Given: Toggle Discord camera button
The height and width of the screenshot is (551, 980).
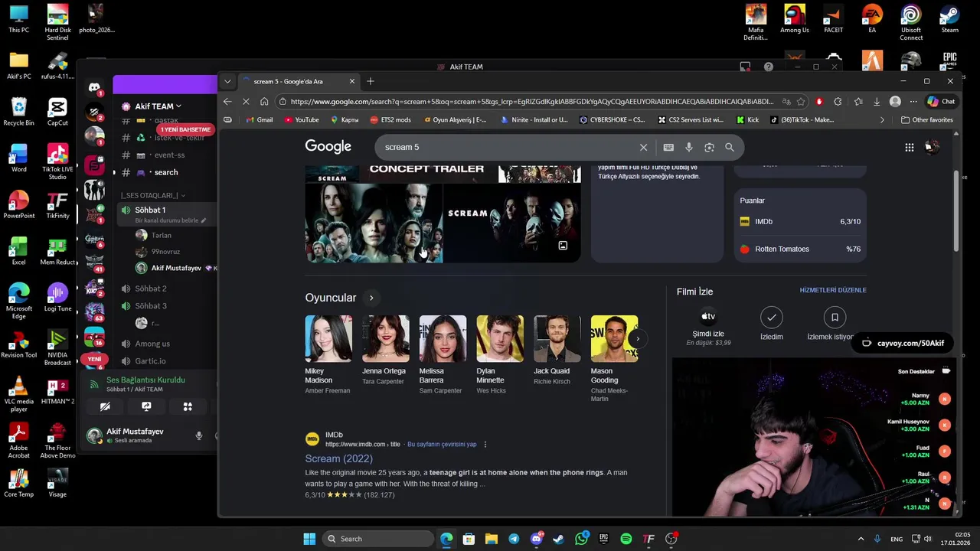Looking at the screenshot, I should (x=105, y=406).
